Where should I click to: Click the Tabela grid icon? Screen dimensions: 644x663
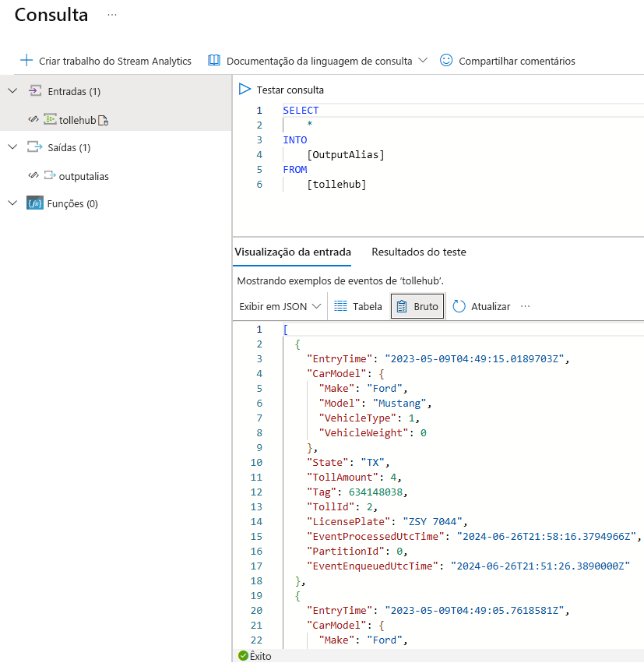[340, 307]
